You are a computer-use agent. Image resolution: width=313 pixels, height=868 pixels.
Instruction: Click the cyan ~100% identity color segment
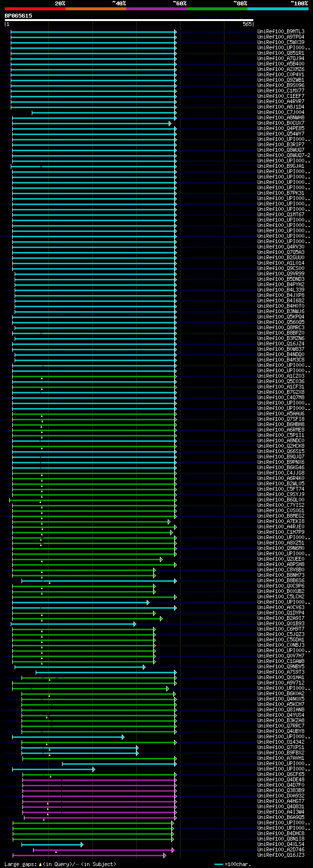pyautogui.click(x=277, y=8)
